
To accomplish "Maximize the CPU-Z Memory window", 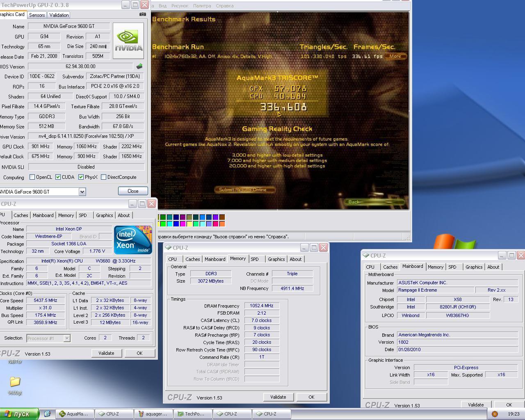I will [314, 247].
